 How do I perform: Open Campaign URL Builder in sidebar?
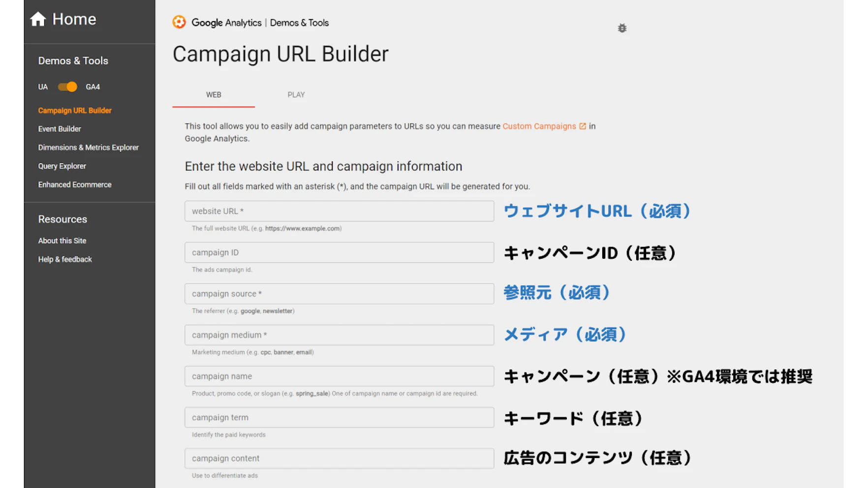[75, 111]
